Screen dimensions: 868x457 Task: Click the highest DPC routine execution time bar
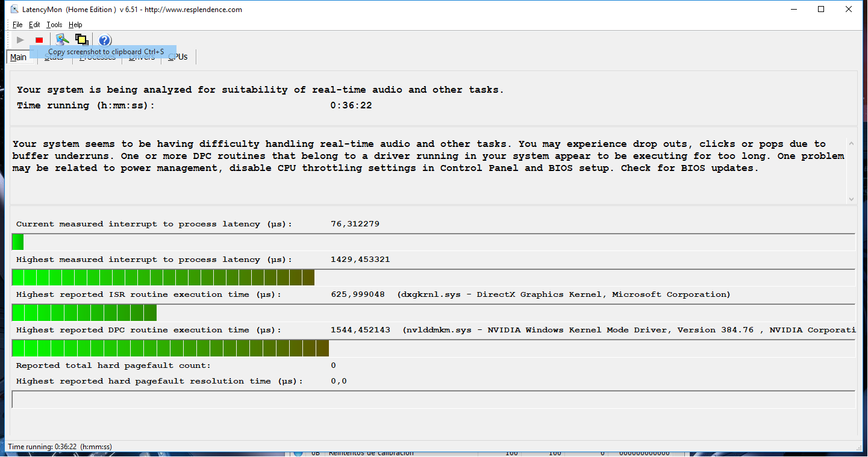(x=433, y=348)
